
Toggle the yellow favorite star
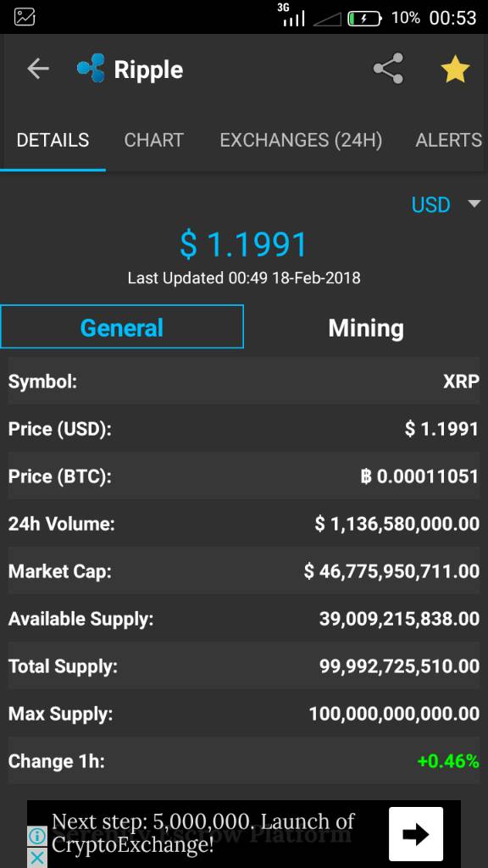pos(455,70)
